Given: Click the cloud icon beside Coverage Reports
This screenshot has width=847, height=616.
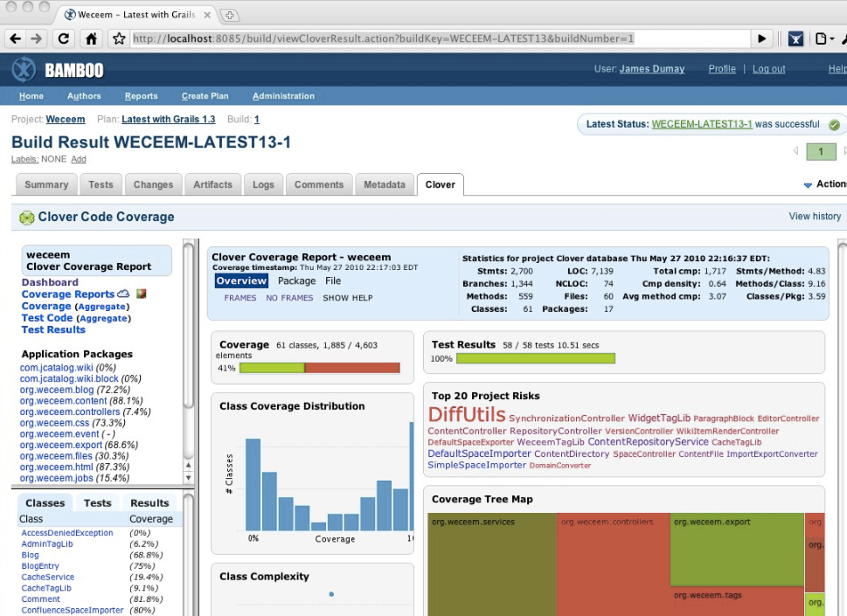Looking at the screenshot, I should pos(123,294).
